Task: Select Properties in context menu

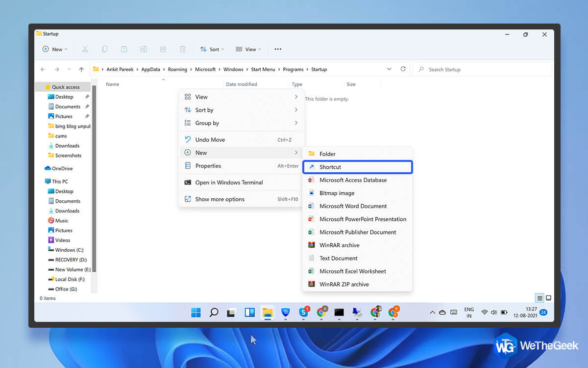Action: click(242, 166)
